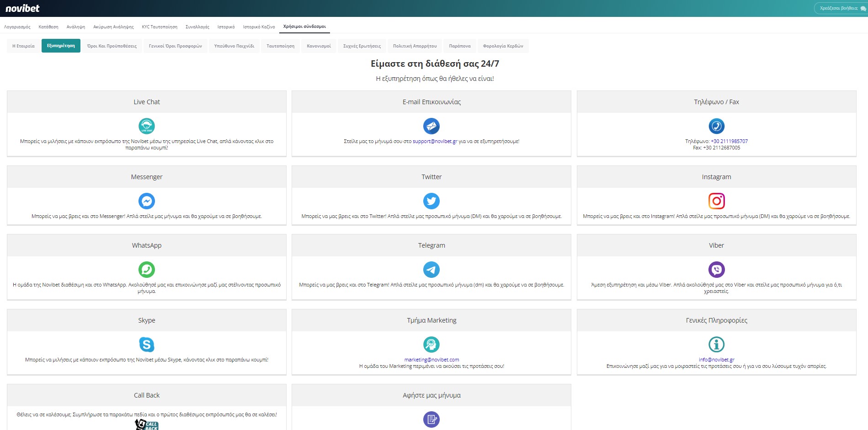Click the General Information 'i' icon
The height and width of the screenshot is (430, 868).
click(716, 345)
